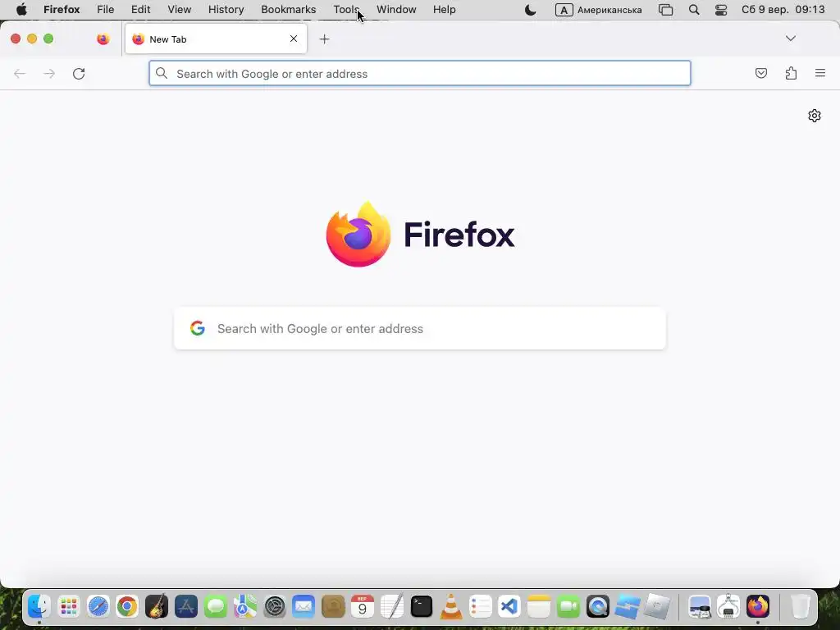Click the date and time in the menu bar
Screen dimensions: 840x630
pos(783,10)
